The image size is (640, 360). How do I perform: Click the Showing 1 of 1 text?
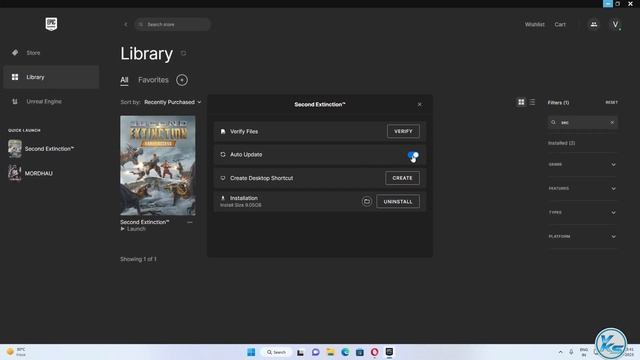pos(138,259)
